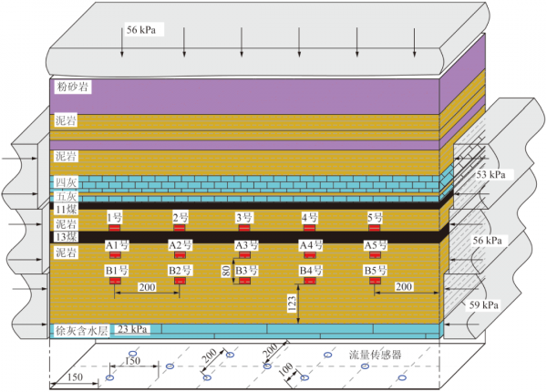Click the 123 vertical dimension label
The image size is (547, 392).
(292, 304)
